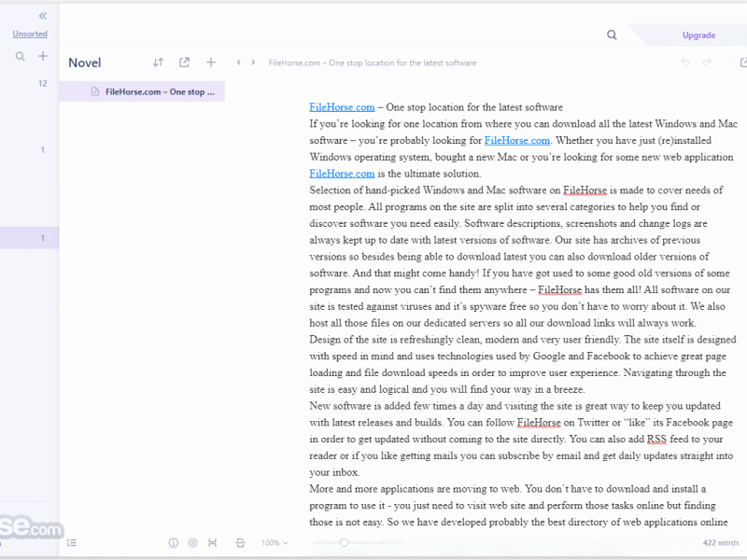Image resolution: width=747 pixels, height=560 pixels.
Task: Open FileHorse.com link before 'is the ultimate solution'
Action: 342,174
